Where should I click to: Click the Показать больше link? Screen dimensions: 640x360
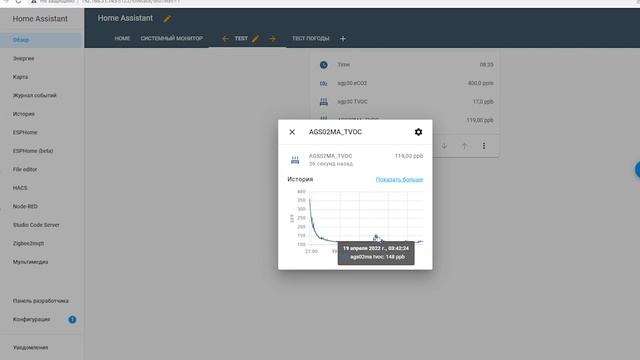click(399, 179)
